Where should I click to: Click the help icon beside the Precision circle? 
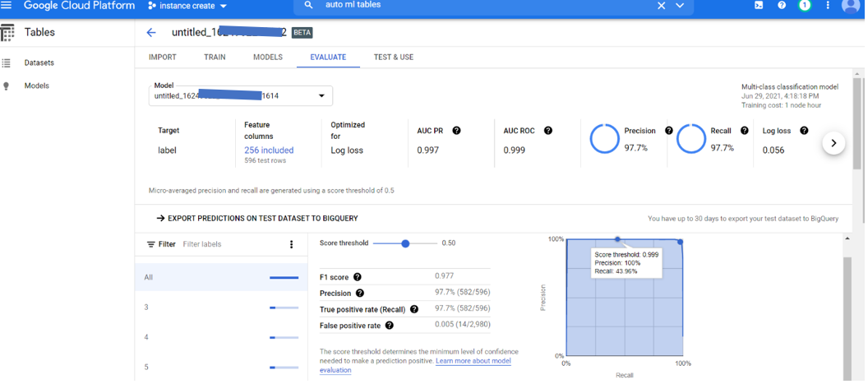point(669,131)
